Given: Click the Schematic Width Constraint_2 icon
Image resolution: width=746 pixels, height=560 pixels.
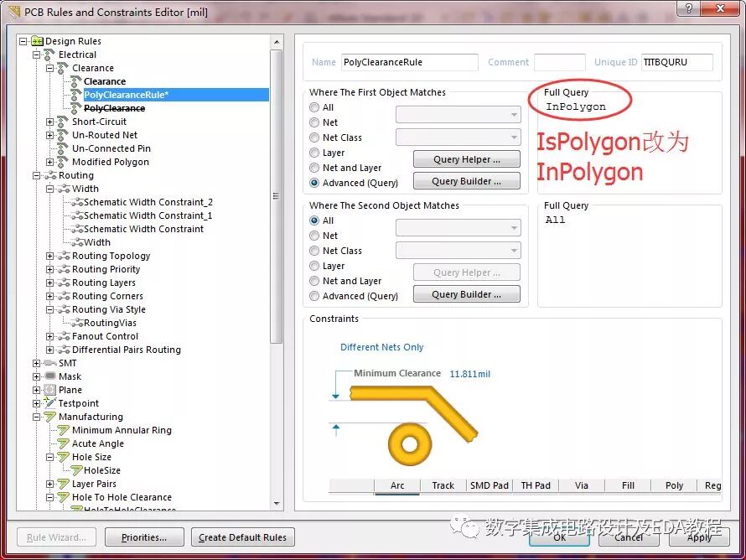Looking at the screenshot, I should 77,202.
